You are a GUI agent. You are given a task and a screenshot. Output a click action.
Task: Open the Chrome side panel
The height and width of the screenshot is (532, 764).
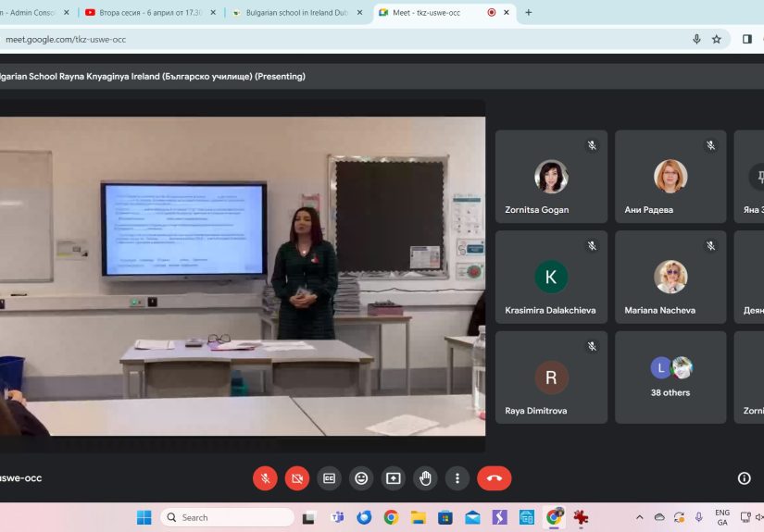(747, 39)
